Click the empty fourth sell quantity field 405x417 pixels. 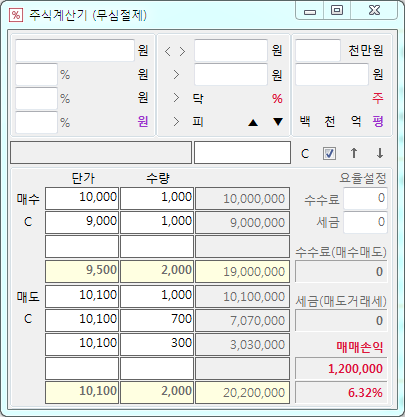click(157, 369)
